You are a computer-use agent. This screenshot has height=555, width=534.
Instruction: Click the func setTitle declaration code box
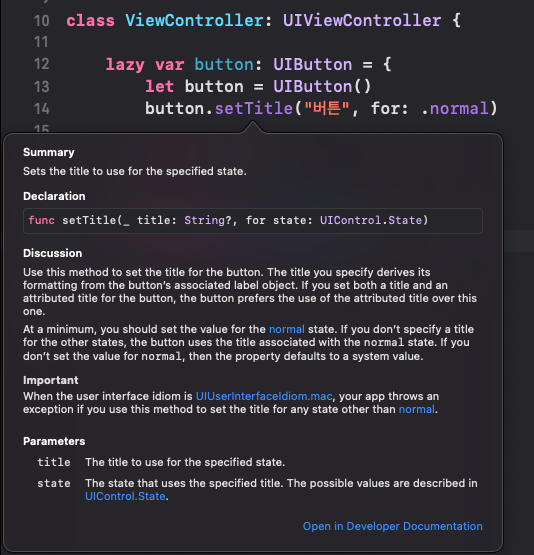(x=253, y=221)
